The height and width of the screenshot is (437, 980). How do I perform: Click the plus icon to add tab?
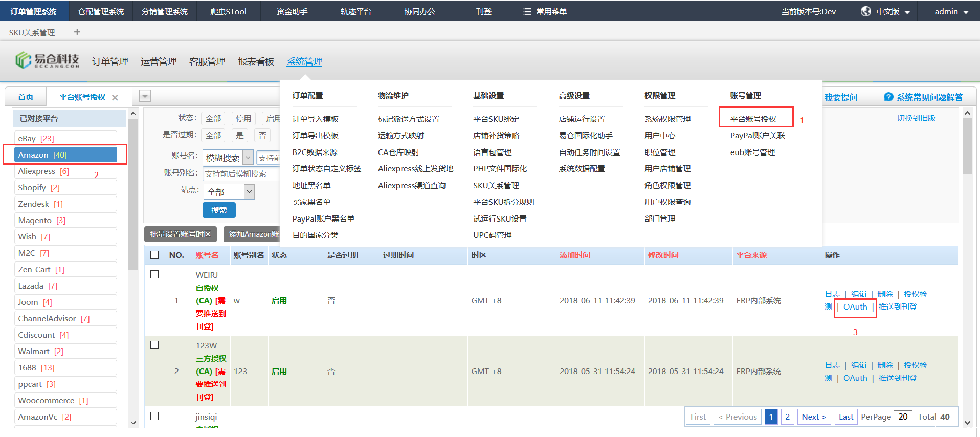coord(77,32)
